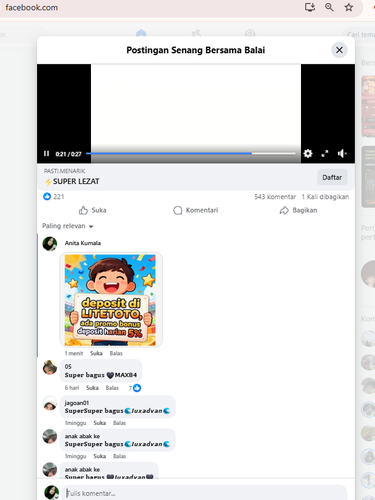Screen dimensions: 375x500
Task: Seek on the video progress bar
Action: tap(191, 153)
